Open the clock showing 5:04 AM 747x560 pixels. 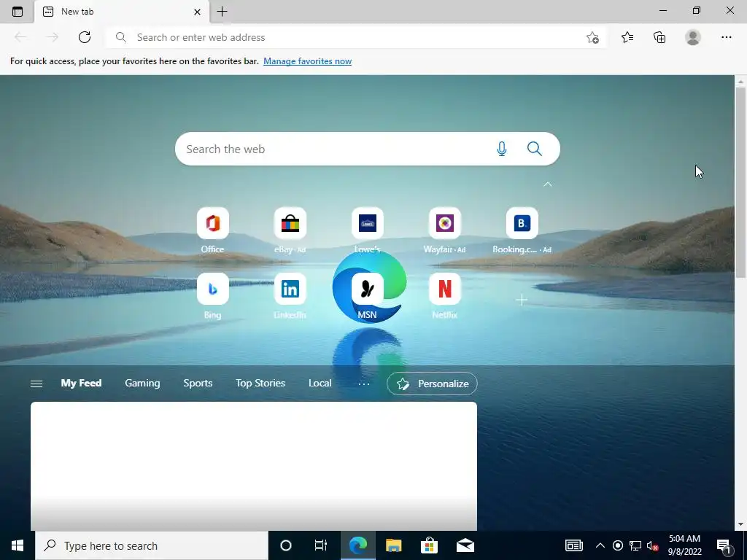[684, 545]
